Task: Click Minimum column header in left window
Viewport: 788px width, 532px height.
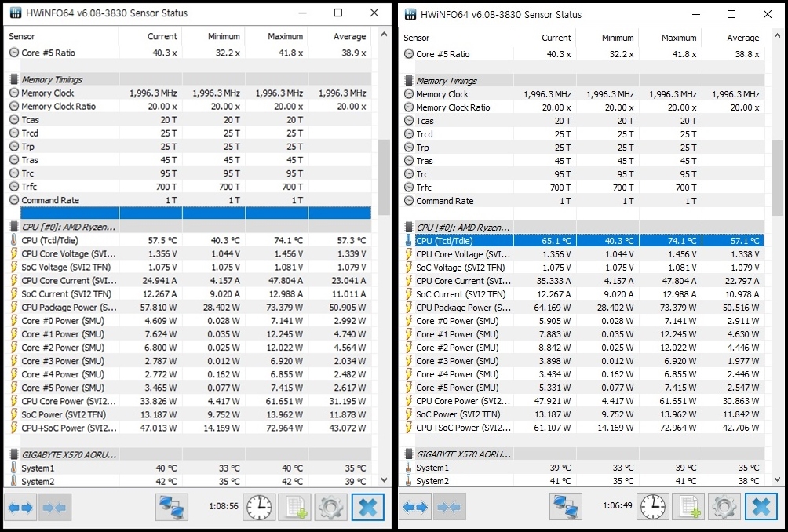Action: [213, 36]
